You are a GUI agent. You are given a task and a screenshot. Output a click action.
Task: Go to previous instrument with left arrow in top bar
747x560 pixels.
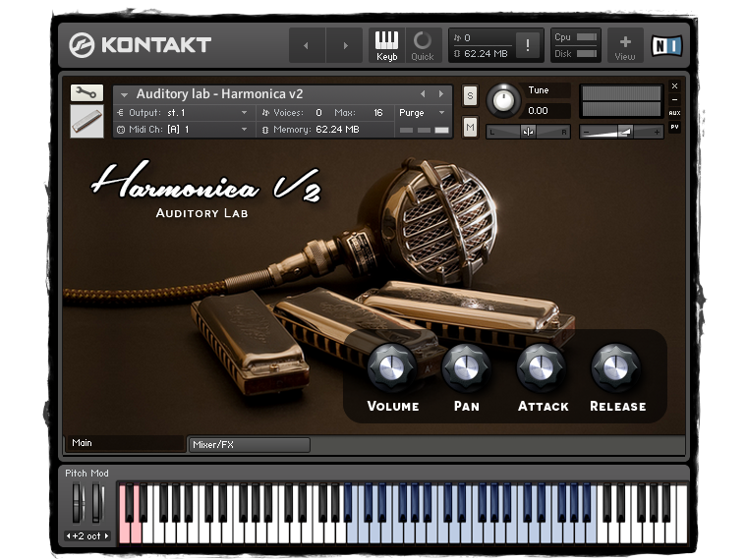coord(307,45)
